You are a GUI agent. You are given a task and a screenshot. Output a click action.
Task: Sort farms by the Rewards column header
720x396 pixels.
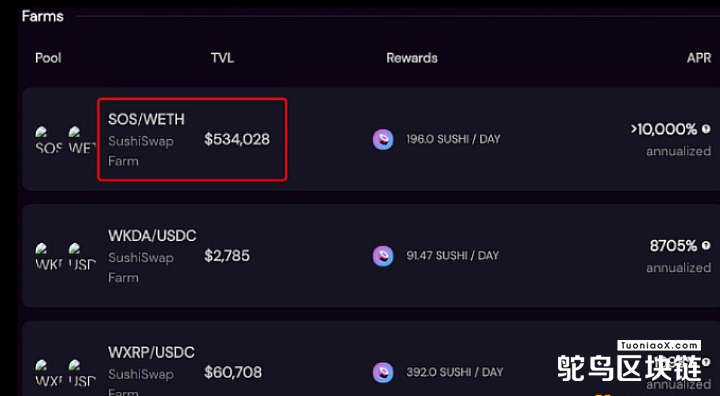(412, 58)
